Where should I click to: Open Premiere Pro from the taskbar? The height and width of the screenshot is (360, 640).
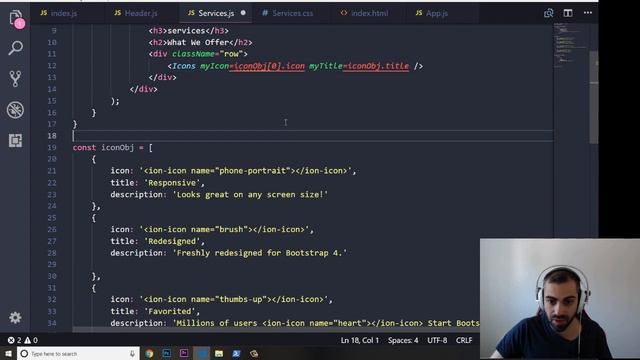(184, 353)
